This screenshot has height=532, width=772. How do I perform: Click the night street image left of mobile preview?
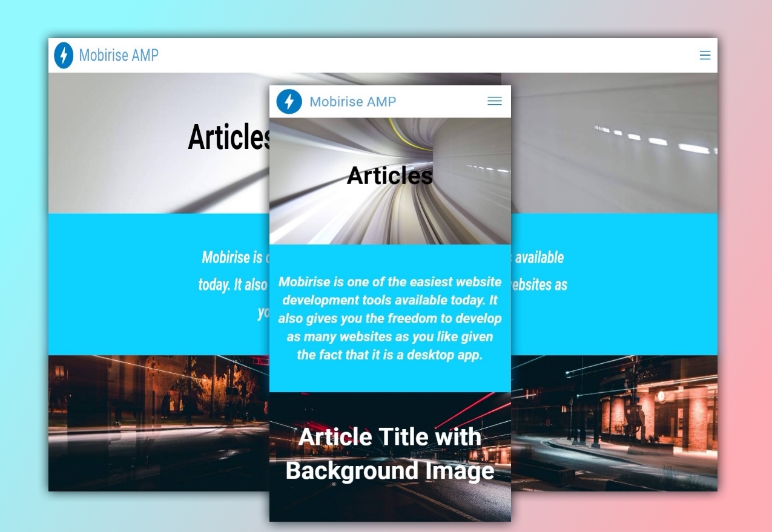pyautogui.click(x=157, y=424)
